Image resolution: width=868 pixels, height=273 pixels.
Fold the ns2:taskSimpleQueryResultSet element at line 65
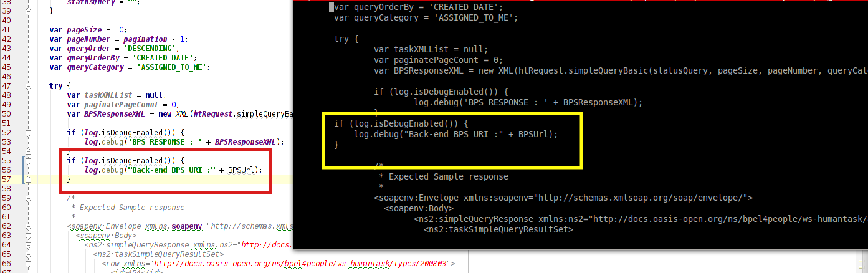28,254
